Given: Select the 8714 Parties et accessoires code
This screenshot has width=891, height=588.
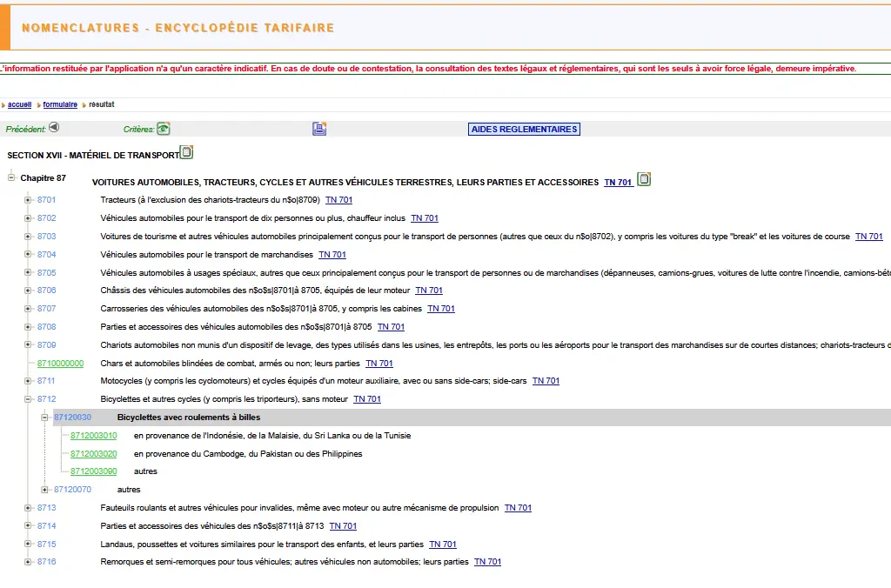Looking at the screenshot, I should [46, 526].
